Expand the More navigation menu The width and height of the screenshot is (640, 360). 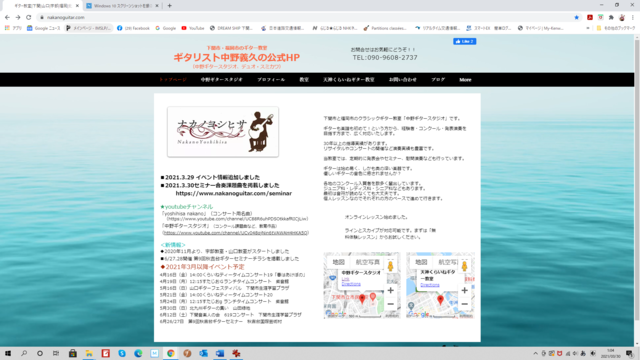coord(465,80)
